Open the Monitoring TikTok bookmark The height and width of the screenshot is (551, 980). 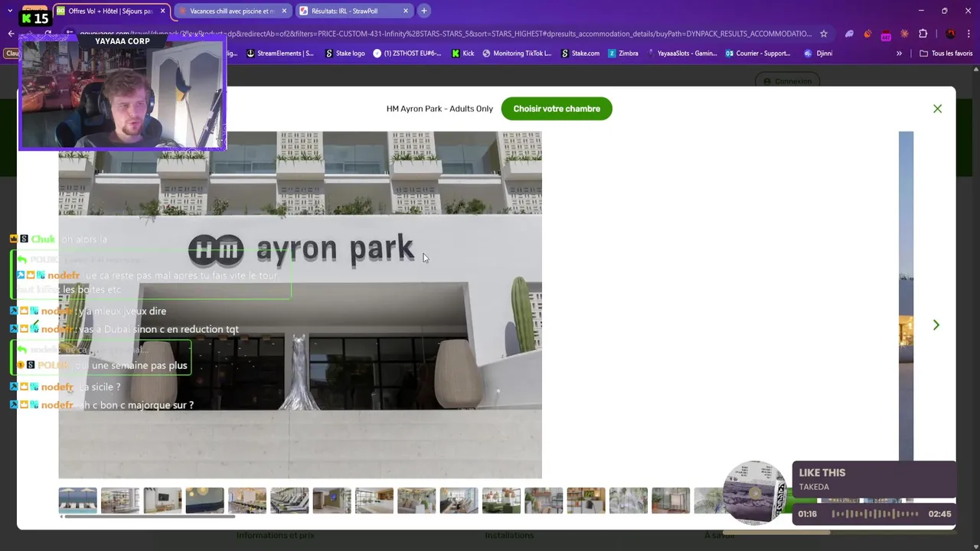click(x=517, y=54)
